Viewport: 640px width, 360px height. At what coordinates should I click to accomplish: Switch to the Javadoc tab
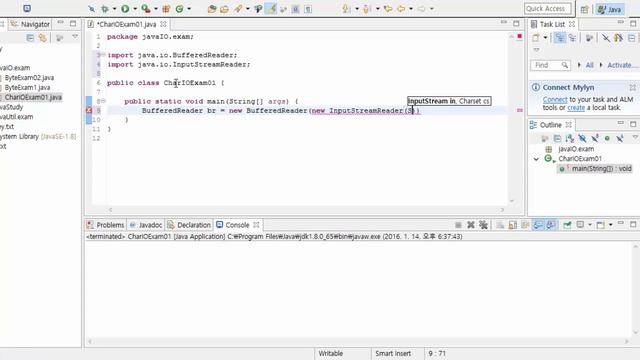(145, 225)
